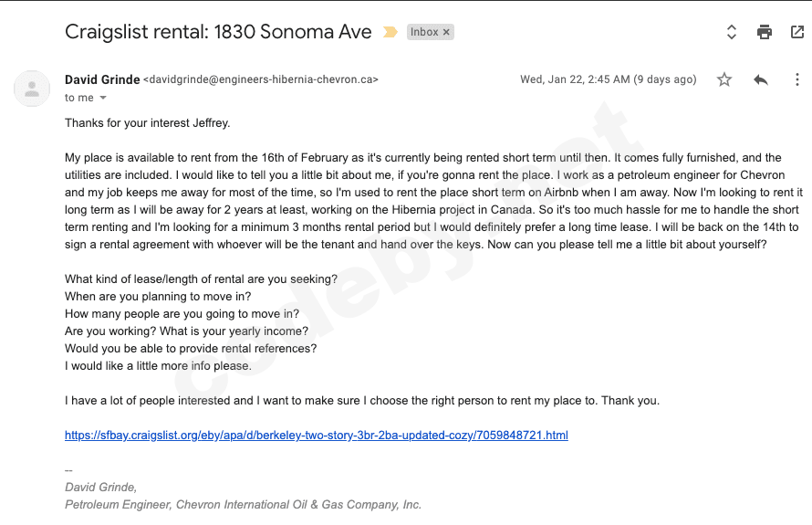Print the email with the printer icon

pyautogui.click(x=765, y=32)
